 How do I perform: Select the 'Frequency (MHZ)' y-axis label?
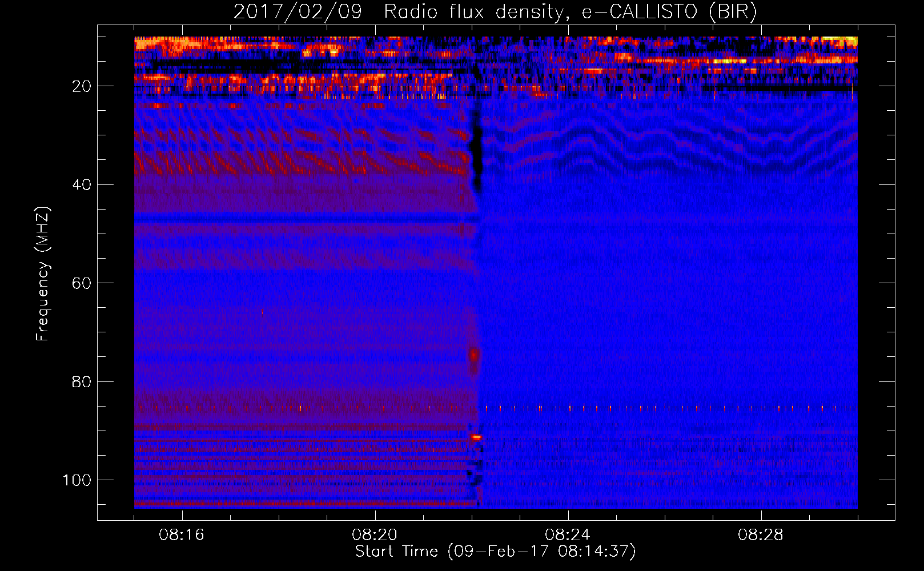pyautogui.click(x=43, y=274)
